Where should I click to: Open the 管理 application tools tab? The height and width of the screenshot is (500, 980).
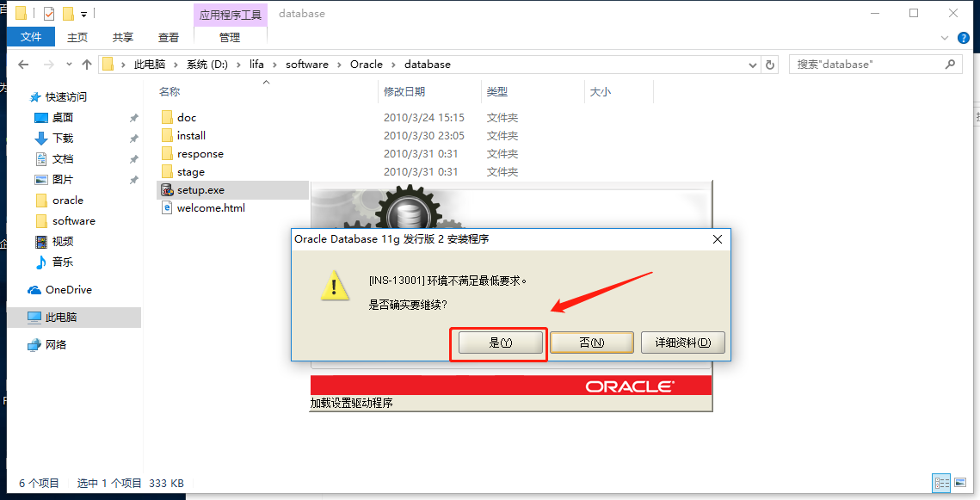pos(230,38)
